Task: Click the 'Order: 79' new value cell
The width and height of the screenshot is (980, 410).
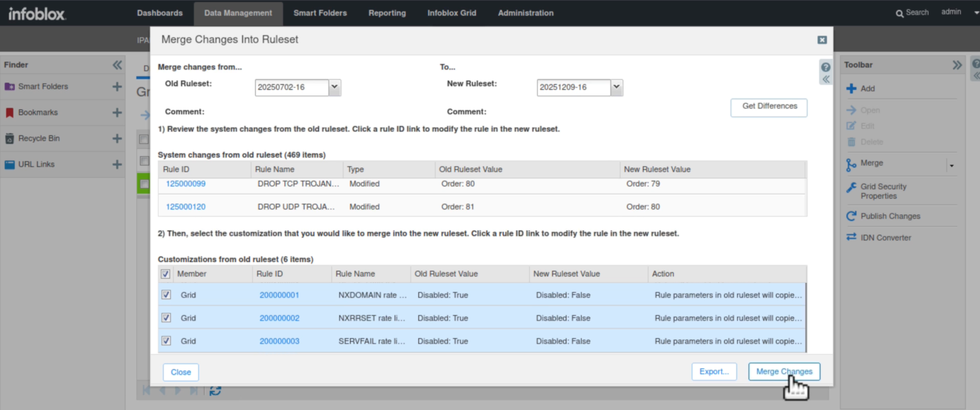Action: pos(643,184)
